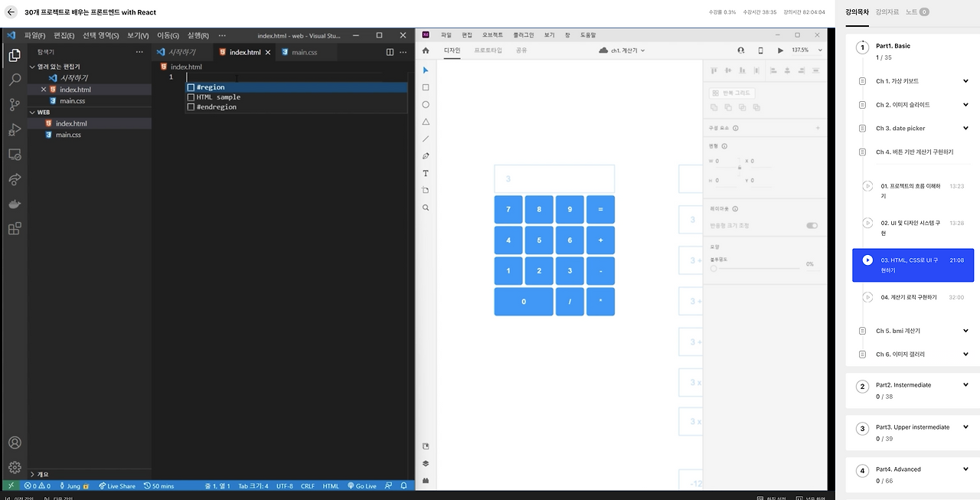Open XD Layers panel icon
The width and height of the screenshot is (980, 500).
coord(426,463)
